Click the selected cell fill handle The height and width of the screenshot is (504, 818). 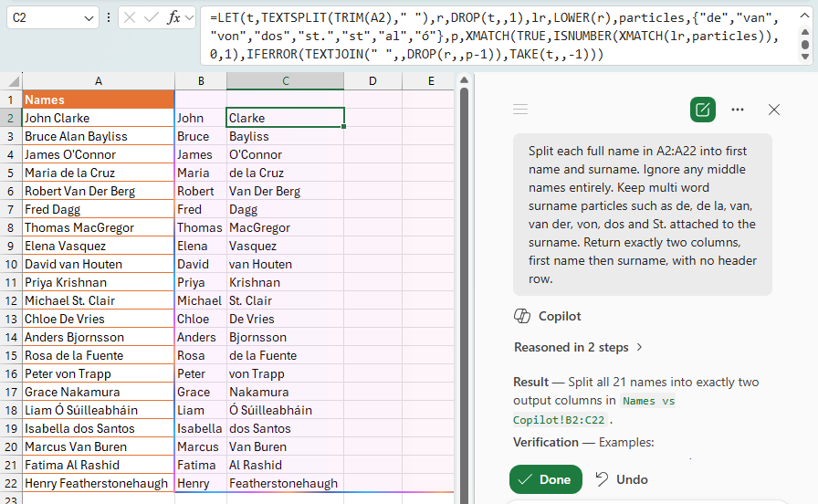(x=344, y=126)
